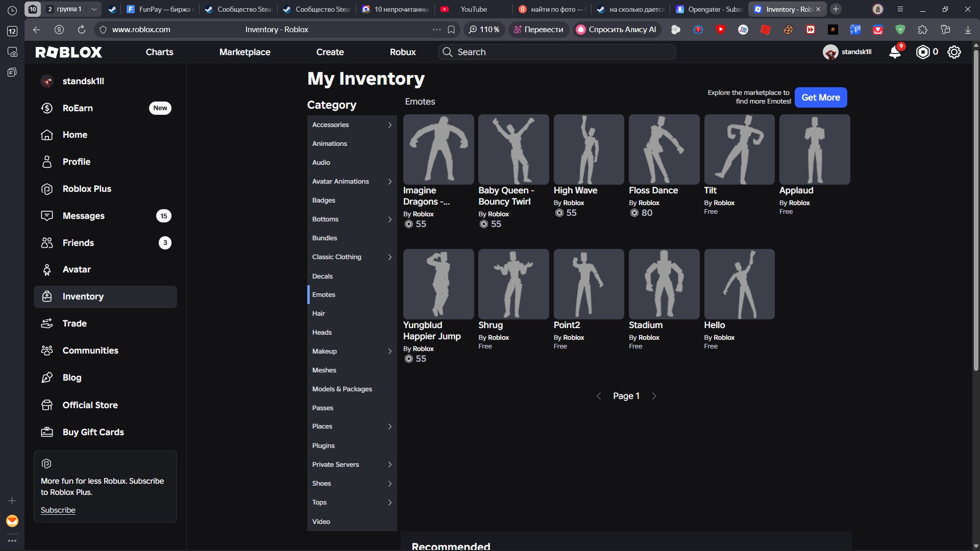980x551 pixels.
Task: Click the browser back arrow
Action: [37, 30]
